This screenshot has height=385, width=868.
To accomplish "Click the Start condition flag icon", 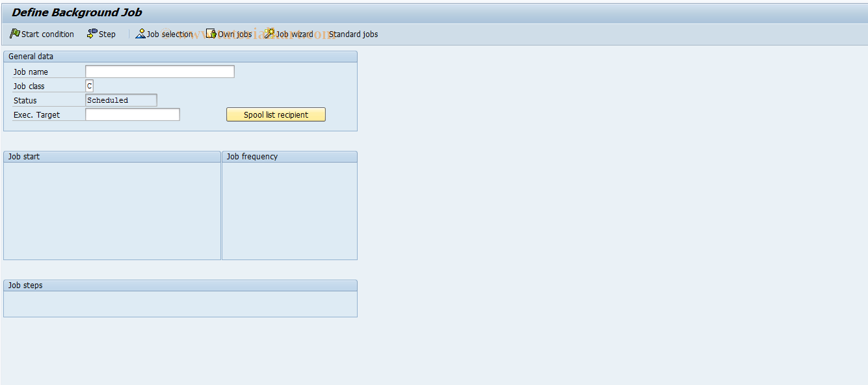I will pyautogui.click(x=15, y=34).
